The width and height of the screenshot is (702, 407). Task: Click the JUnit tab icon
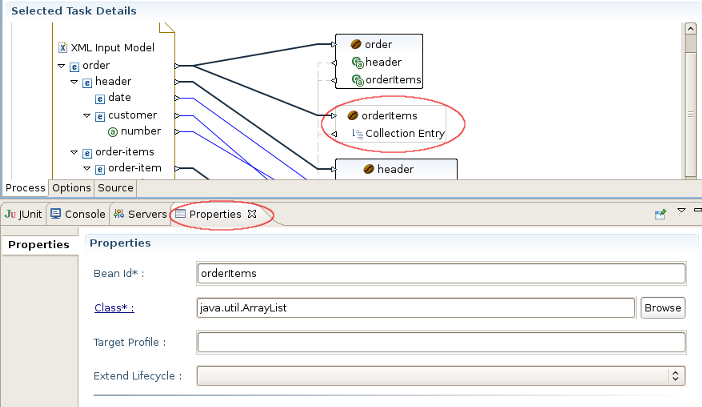click(10, 214)
